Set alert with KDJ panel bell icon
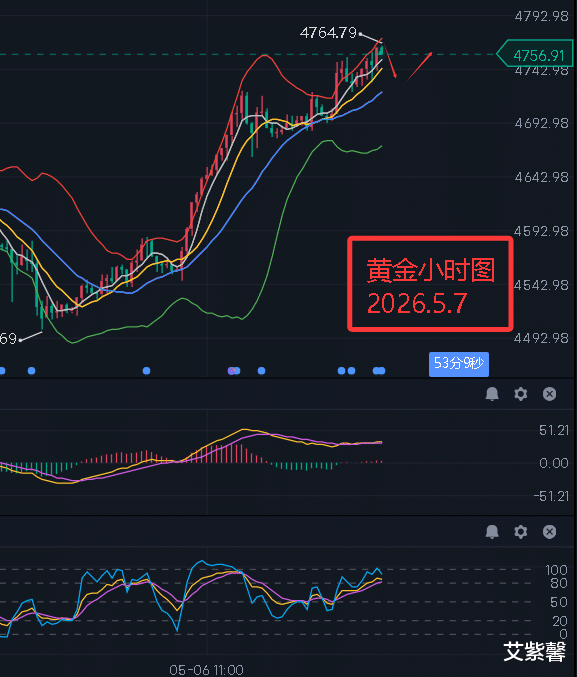577x677 pixels. tap(492, 531)
